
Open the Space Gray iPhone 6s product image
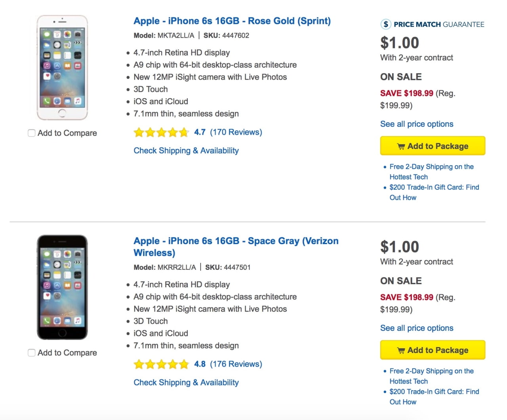[62, 287]
